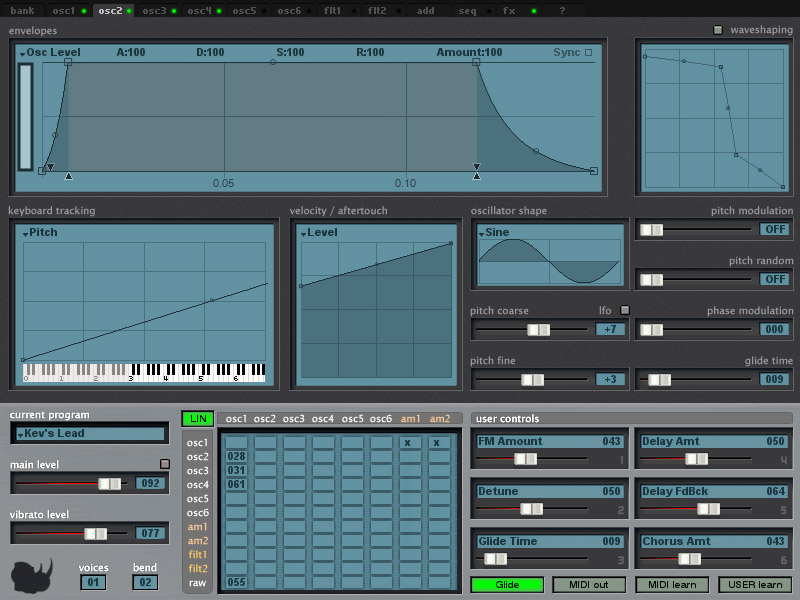Switch to the bank tab

click(x=22, y=11)
